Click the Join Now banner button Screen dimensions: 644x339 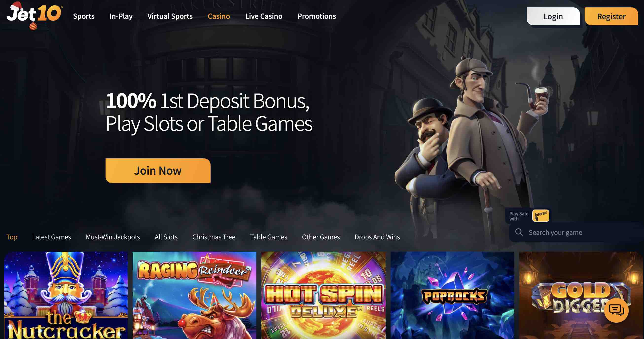(158, 171)
